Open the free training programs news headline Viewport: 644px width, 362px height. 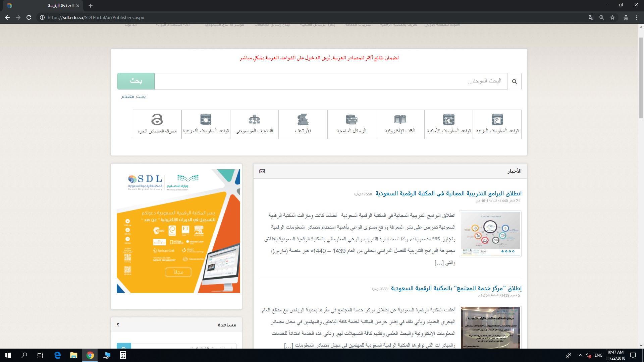pyautogui.click(x=448, y=194)
